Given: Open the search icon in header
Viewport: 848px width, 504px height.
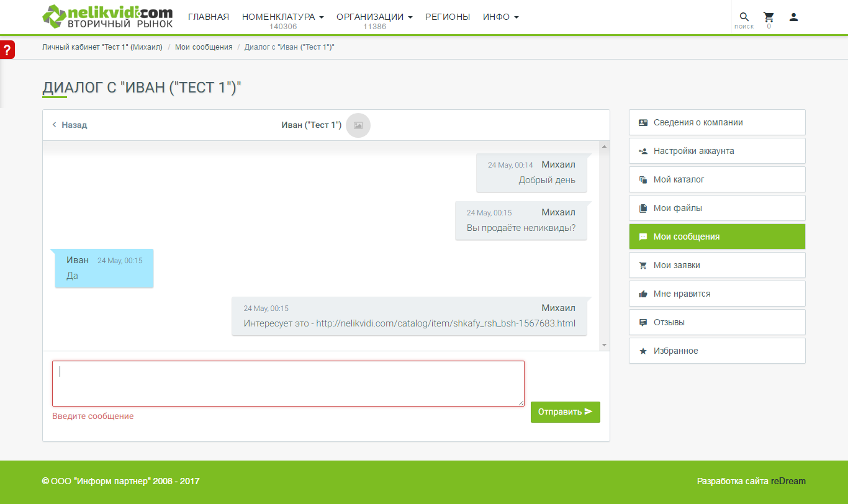Looking at the screenshot, I should point(744,17).
